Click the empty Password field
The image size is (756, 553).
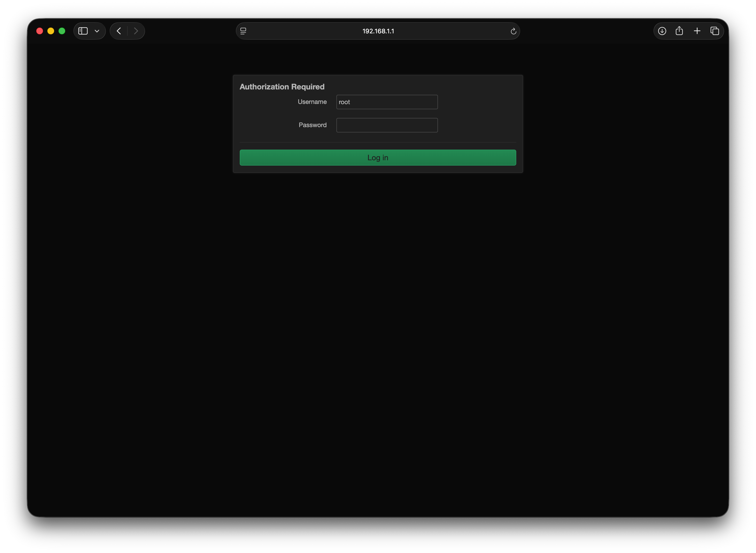point(387,125)
